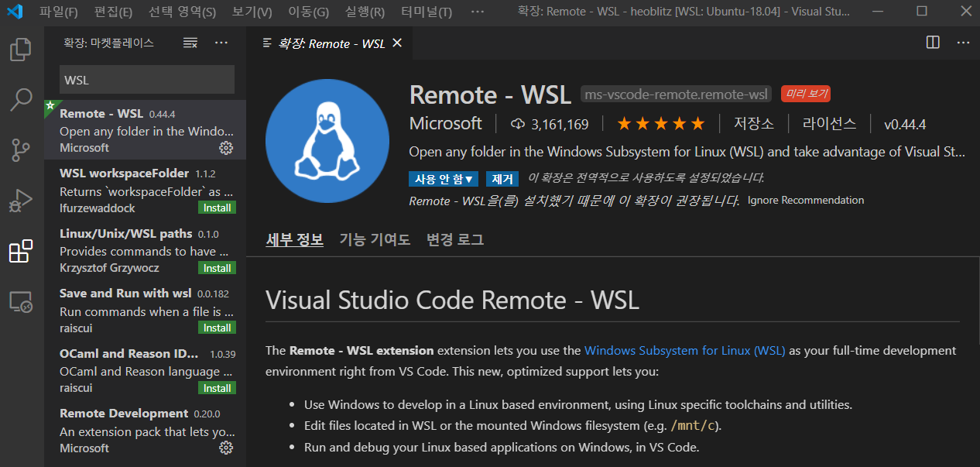Select WSL workspaceFolder list entry
980x467 pixels.
[146, 191]
